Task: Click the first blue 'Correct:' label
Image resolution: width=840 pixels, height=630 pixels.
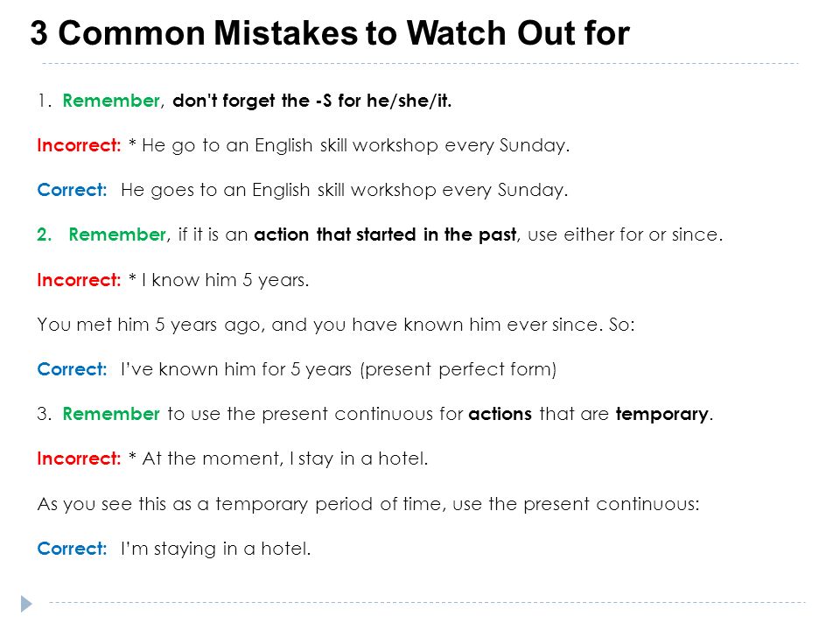Action: coord(72,190)
